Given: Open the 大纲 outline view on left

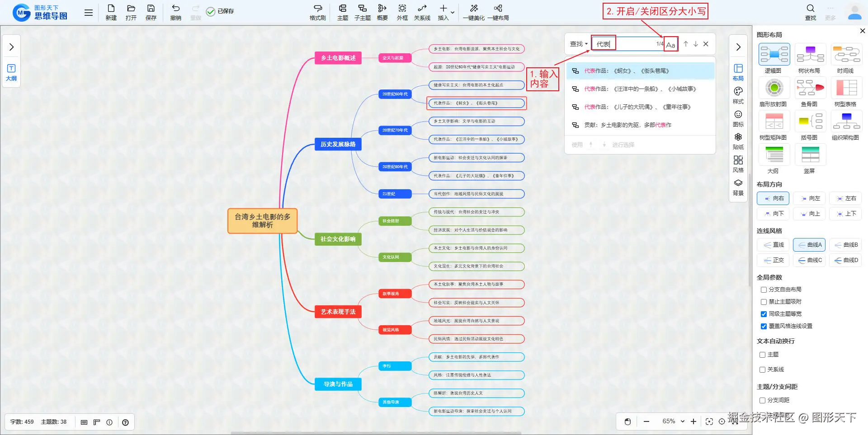Looking at the screenshot, I should 11,72.
